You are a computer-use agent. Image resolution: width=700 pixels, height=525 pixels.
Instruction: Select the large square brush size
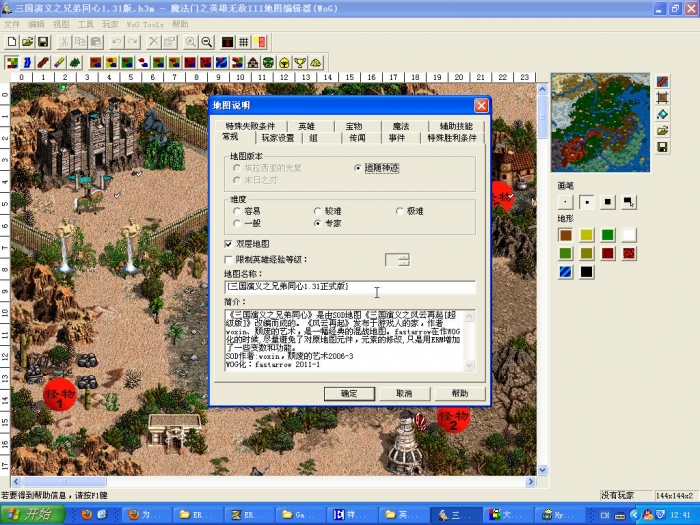[608, 202]
